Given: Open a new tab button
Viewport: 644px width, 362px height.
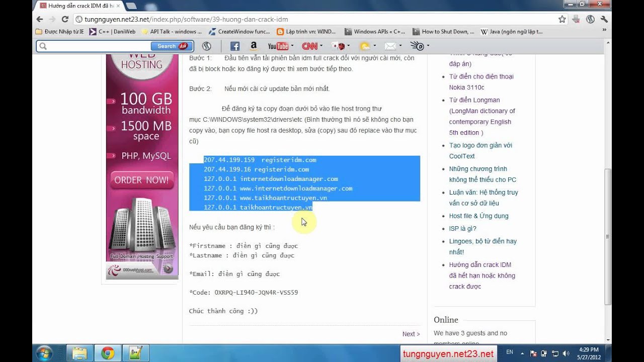Looking at the screenshot, I should pos(131,6).
